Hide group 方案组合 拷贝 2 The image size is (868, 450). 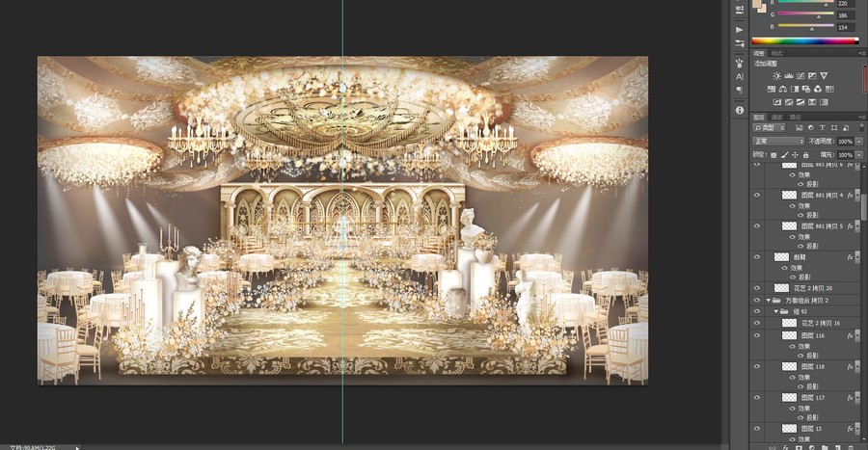(x=757, y=301)
